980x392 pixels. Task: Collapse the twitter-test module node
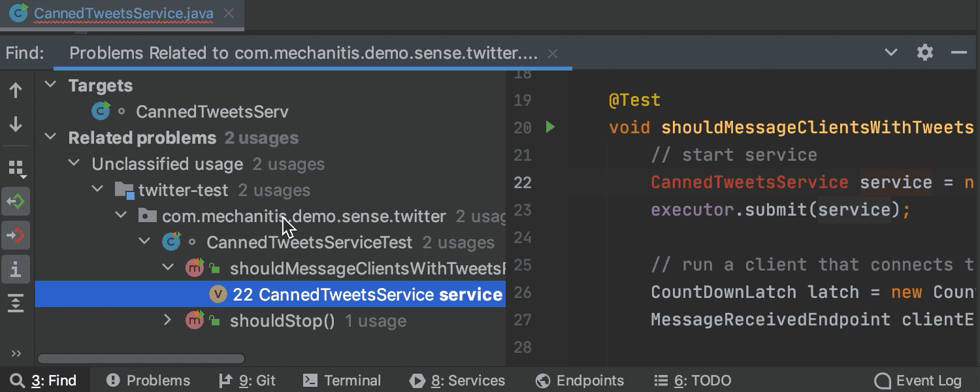click(97, 189)
